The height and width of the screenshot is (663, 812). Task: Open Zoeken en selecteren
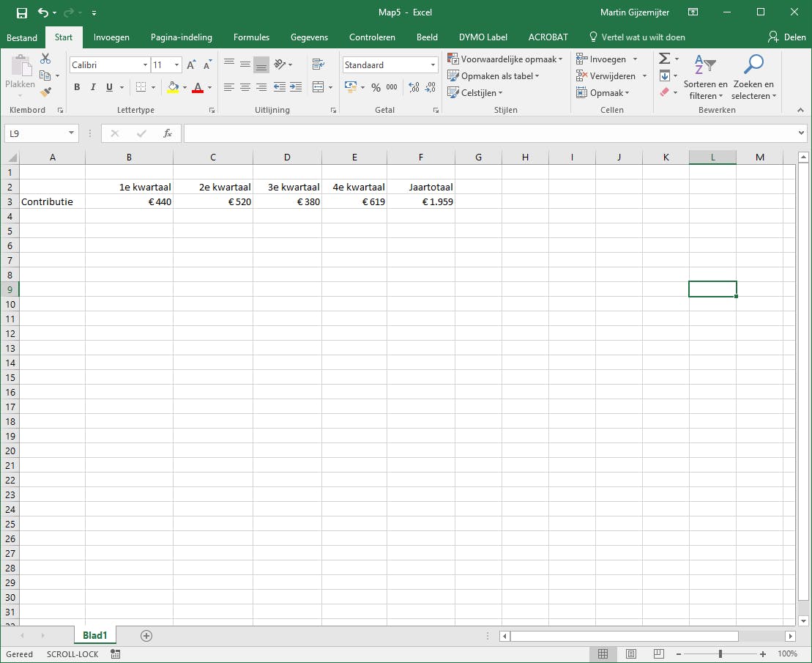pyautogui.click(x=753, y=78)
